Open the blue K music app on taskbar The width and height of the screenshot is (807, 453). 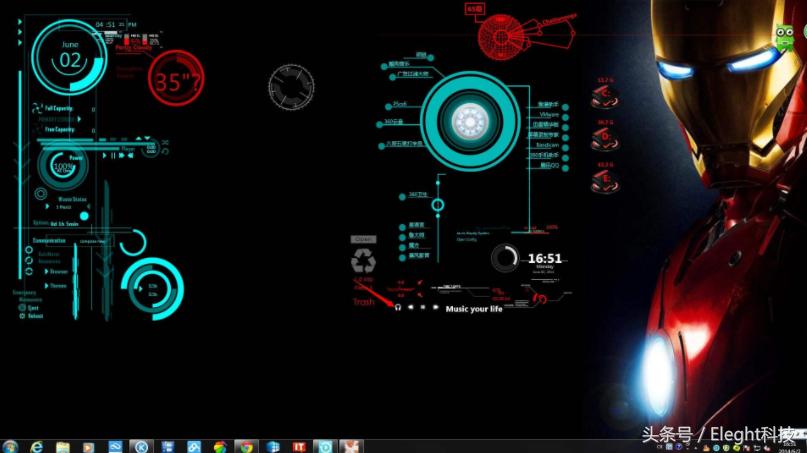click(x=141, y=447)
